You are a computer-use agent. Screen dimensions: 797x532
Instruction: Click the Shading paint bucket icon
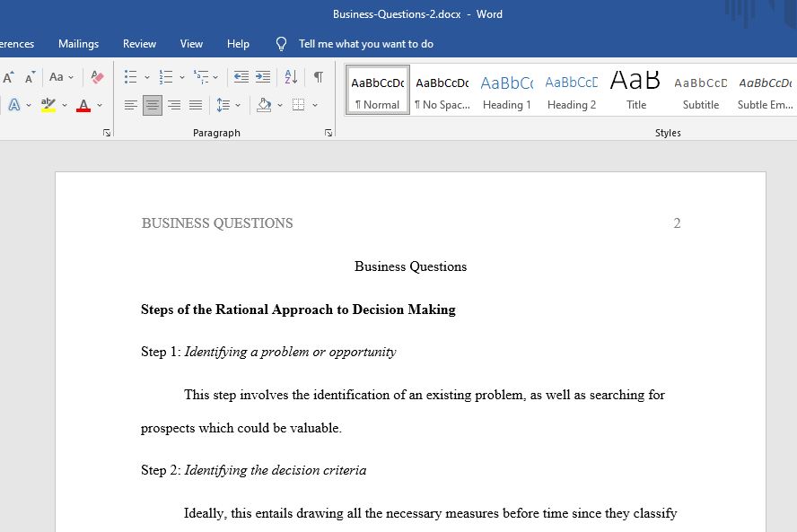(264, 105)
